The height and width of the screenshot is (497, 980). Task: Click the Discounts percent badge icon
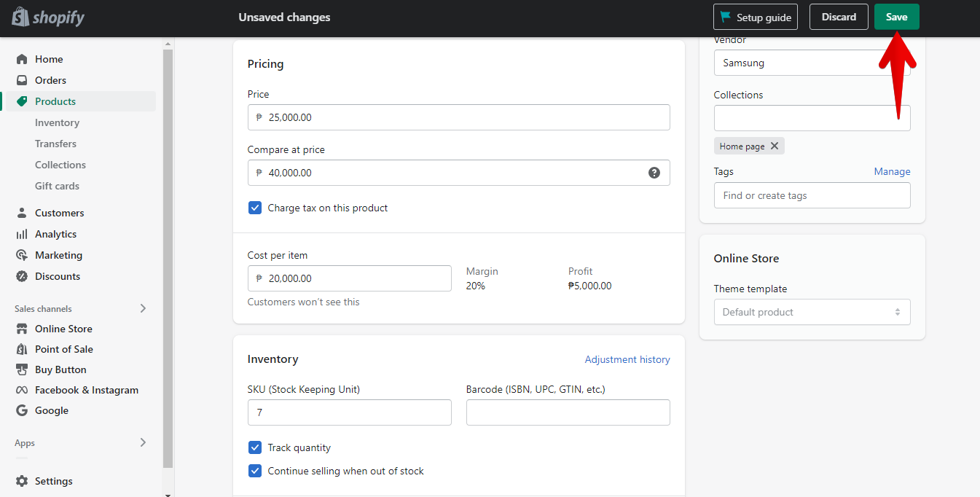pos(22,276)
